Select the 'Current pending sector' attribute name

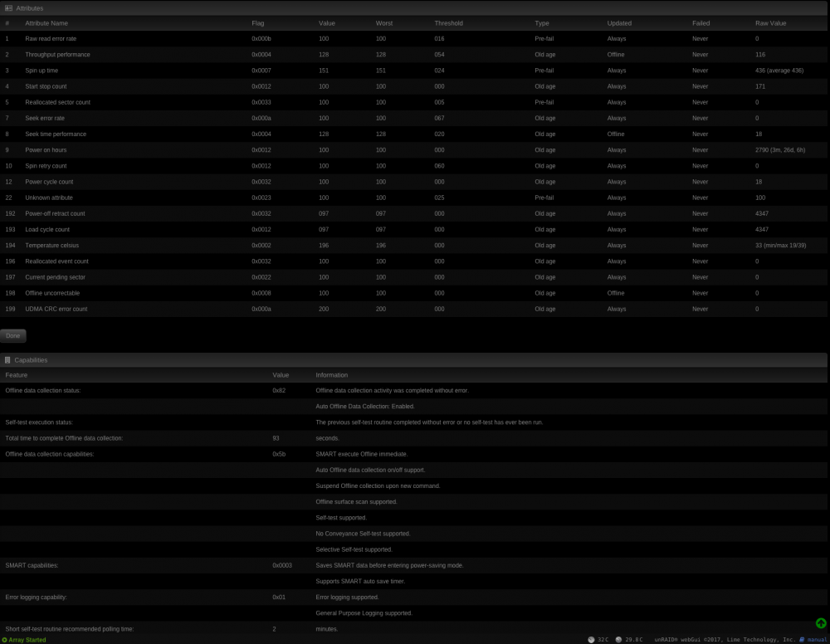pos(55,276)
